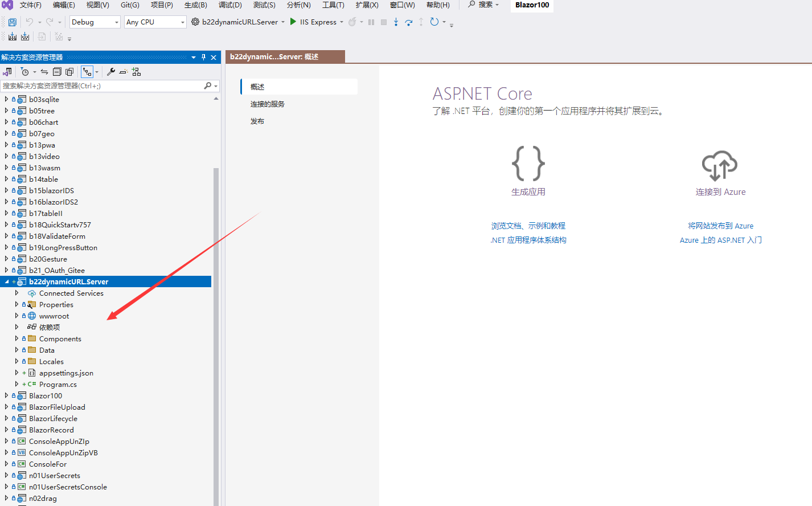Click the class diagram icon with green plus
The height and width of the screenshot is (506, 812).
click(x=136, y=72)
